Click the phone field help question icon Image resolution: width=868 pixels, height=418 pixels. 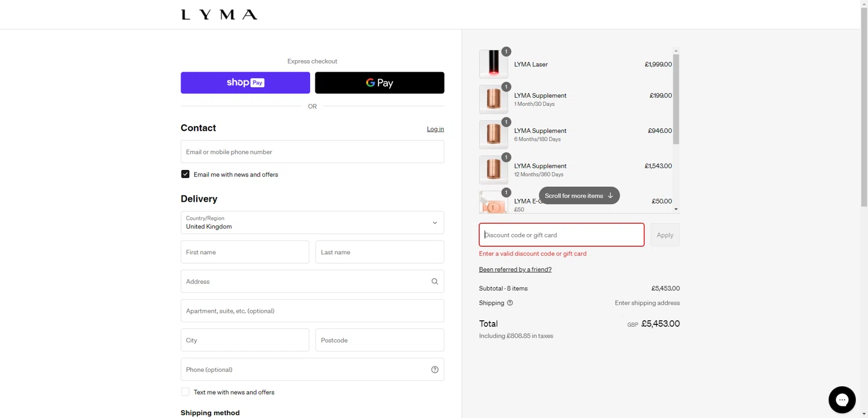[435, 370]
